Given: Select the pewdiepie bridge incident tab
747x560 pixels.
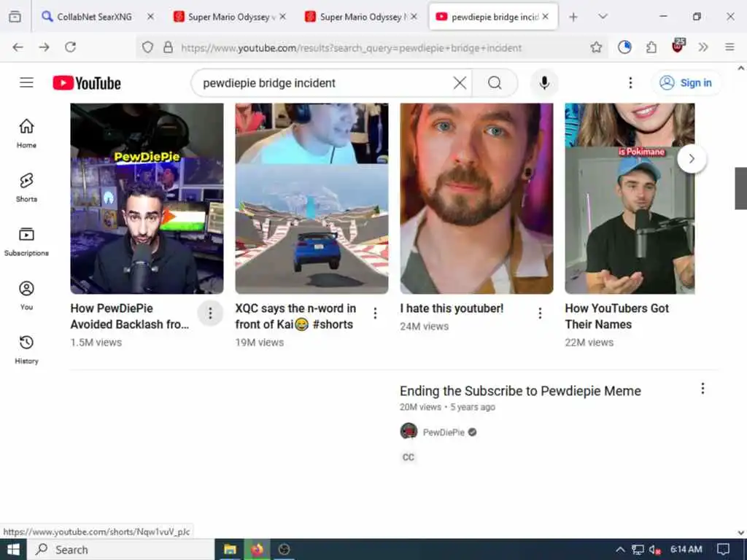Looking at the screenshot, I should click(x=494, y=17).
